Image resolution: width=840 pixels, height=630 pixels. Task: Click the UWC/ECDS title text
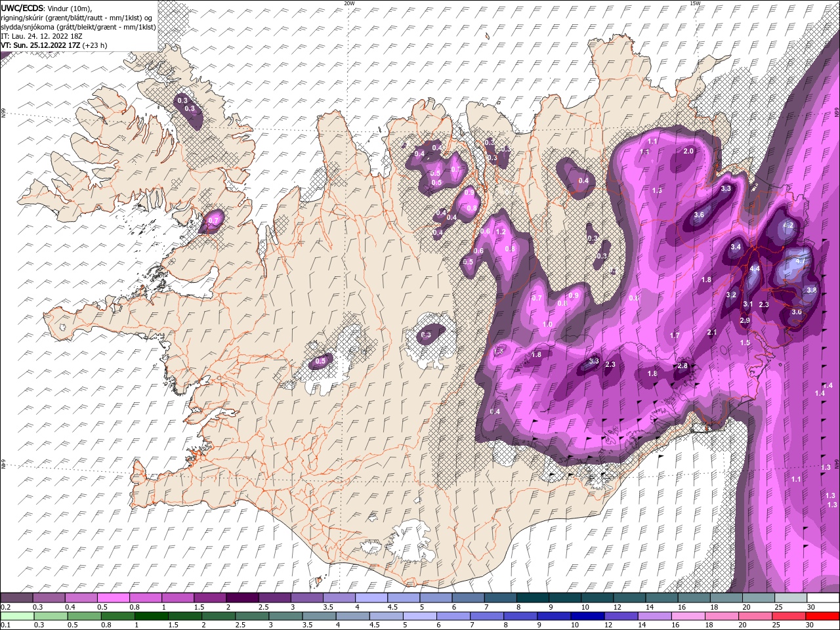tap(22, 8)
